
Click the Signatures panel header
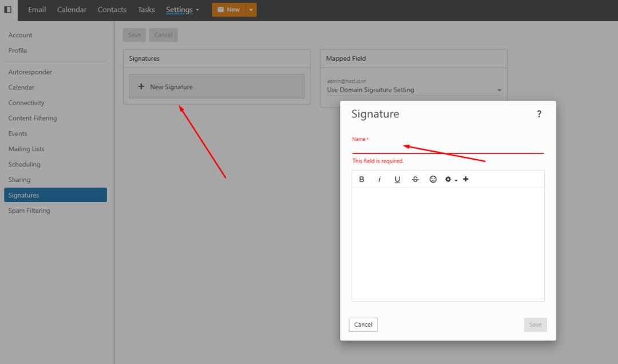[217, 58]
